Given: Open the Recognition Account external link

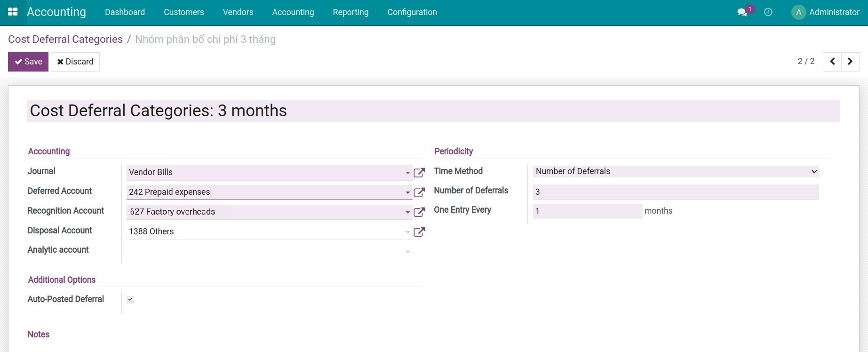Looking at the screenshot, I should click(x=419, y=212).
